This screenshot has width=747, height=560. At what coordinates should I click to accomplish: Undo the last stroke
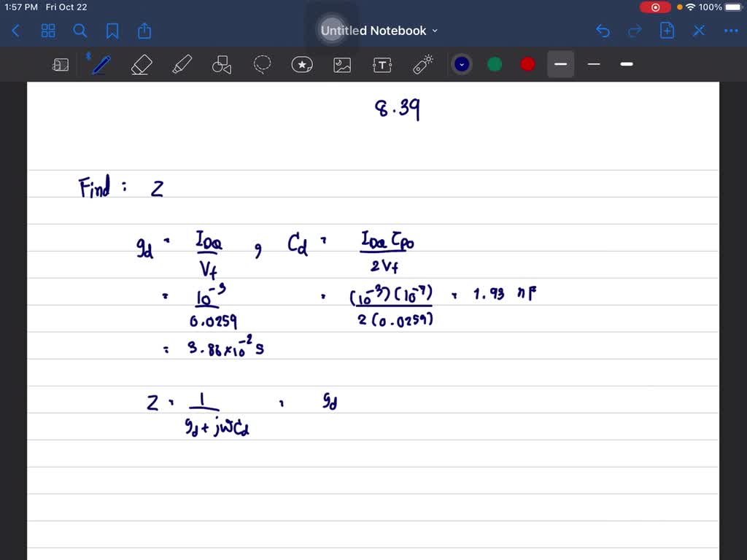(603, 31)
